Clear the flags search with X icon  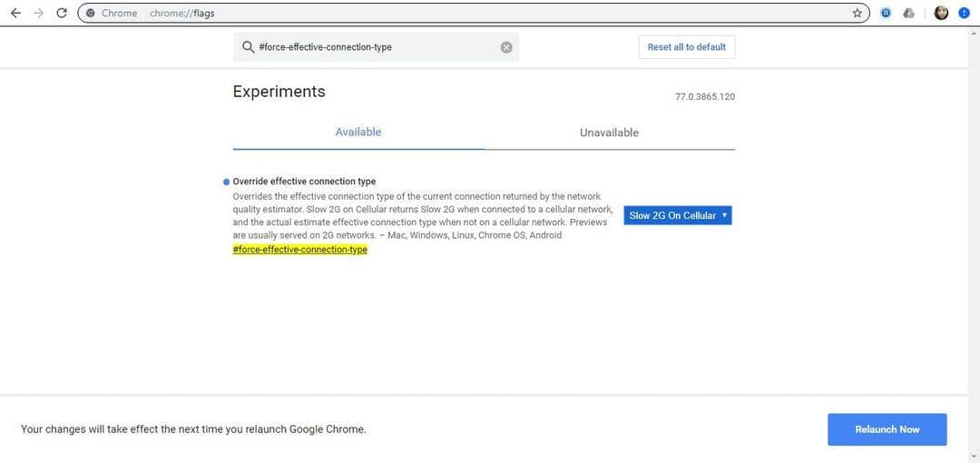pyautogui.click(x=506, y=47)
